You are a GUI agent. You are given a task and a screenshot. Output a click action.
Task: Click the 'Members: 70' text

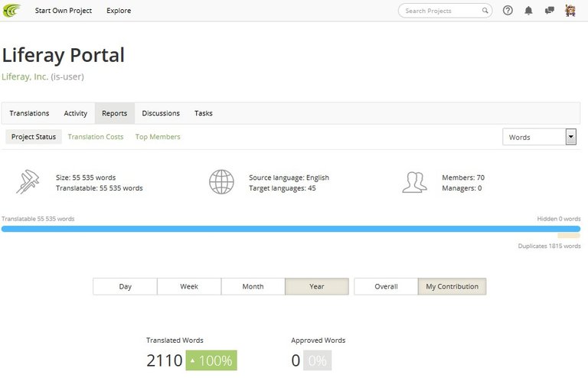click(x=463, y=178)
